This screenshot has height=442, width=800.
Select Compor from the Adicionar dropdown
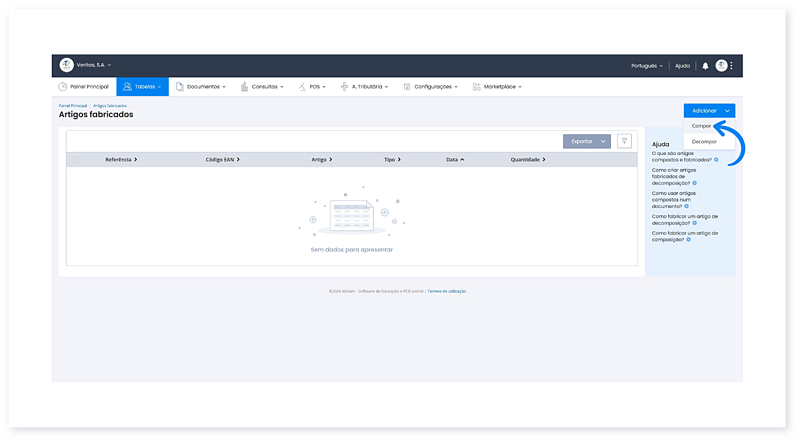pyautogui.click(x=702, y=126)
